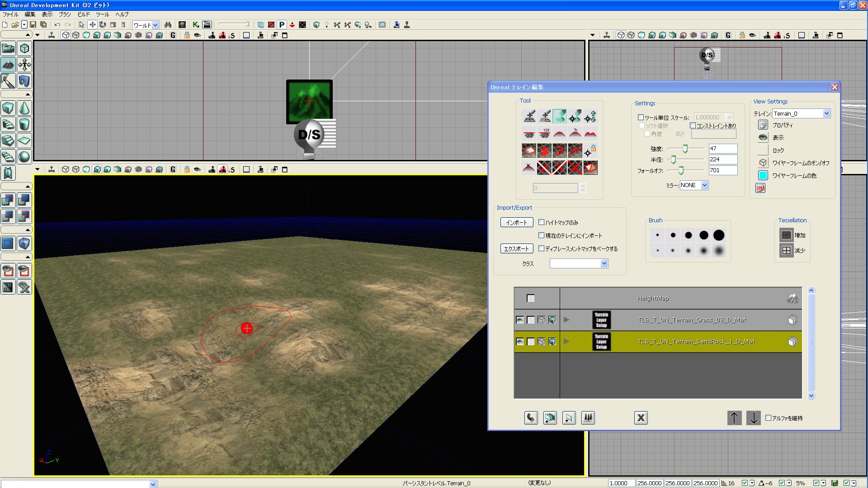Click the X delete layer button
The width and height of the screenshot is (868, 488).
pyautogui.click(x=641, y=418)
